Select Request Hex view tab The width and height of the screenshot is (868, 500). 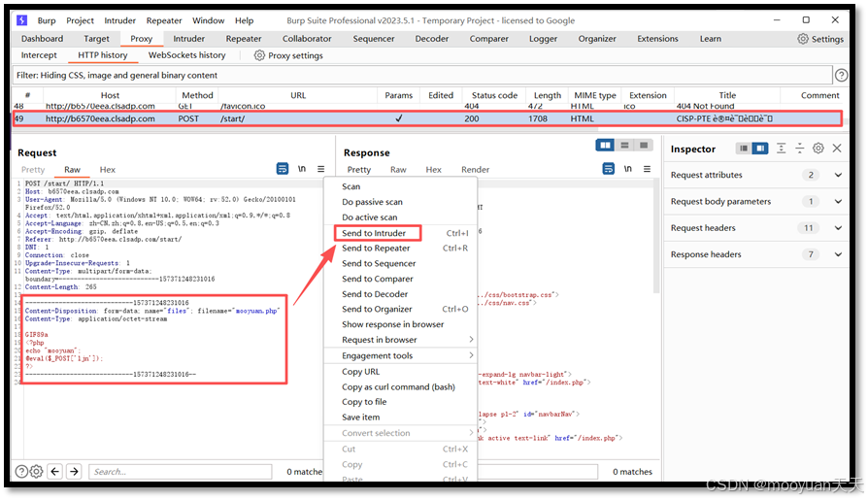(x=108, y=170)
